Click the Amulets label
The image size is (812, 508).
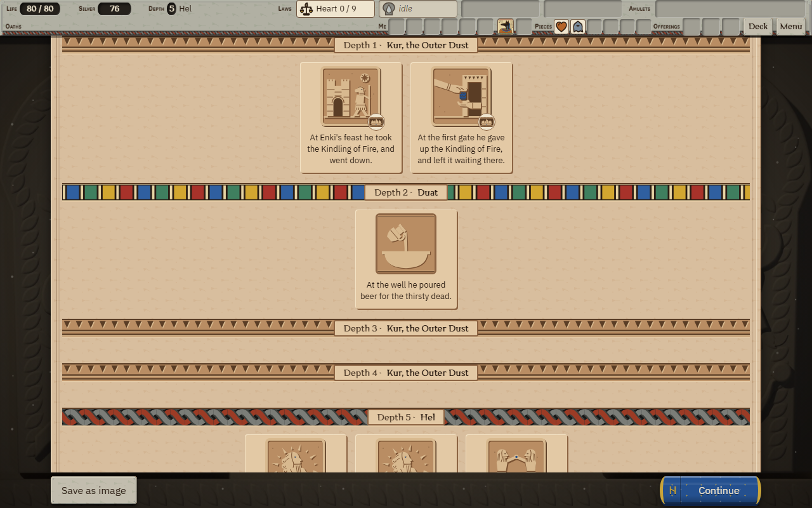coord(639,9)
